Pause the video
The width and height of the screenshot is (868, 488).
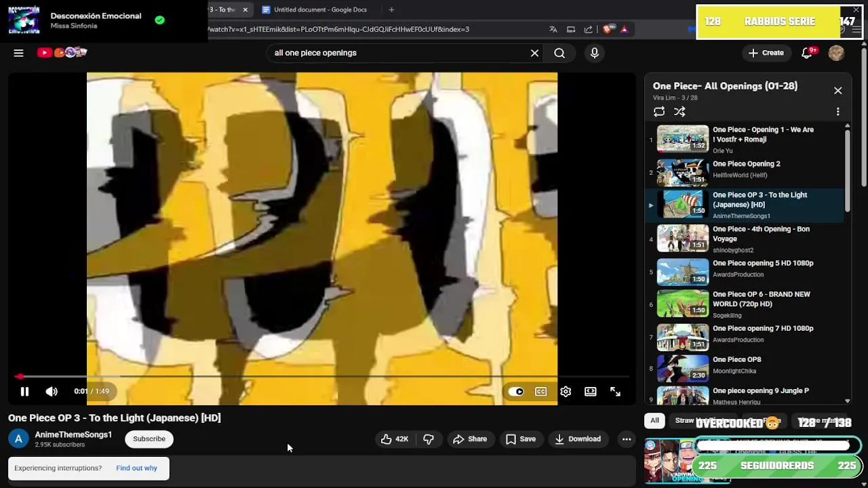pyautogui.click(x=24, y=391)
